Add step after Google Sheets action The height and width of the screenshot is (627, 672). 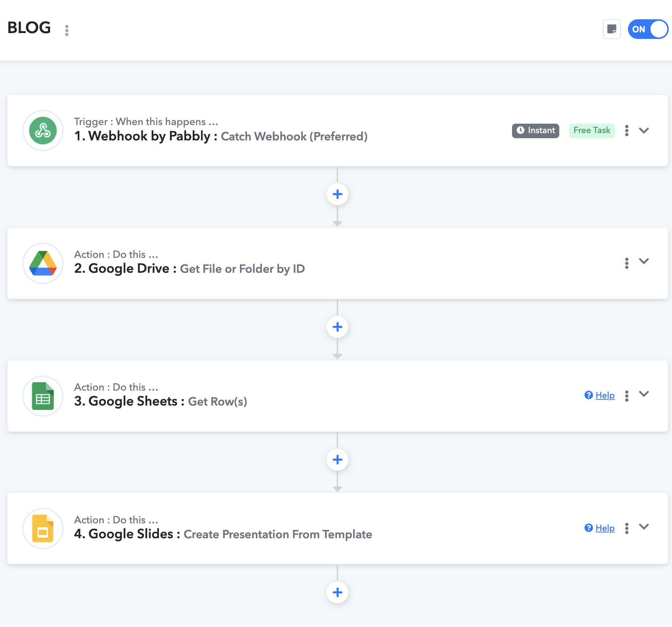tap(337, 460)
